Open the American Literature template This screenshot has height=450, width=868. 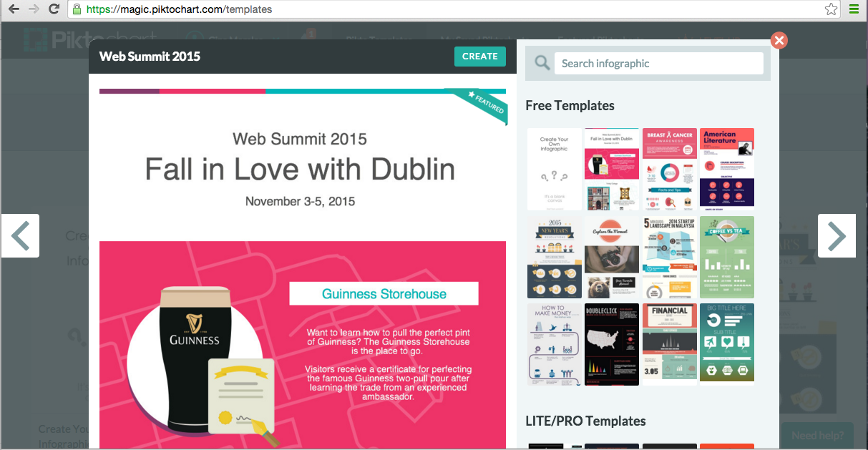727,169
